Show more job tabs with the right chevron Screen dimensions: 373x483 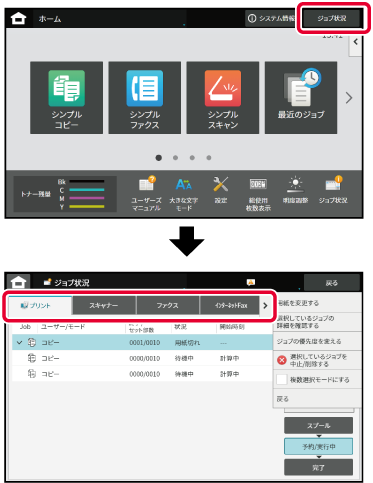(x=265, y=305)
